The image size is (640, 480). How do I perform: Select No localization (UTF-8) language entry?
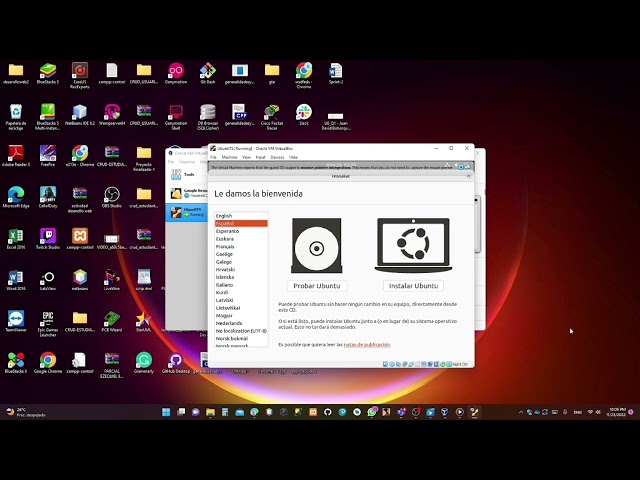pyautogui.click(x=241, y=331)
